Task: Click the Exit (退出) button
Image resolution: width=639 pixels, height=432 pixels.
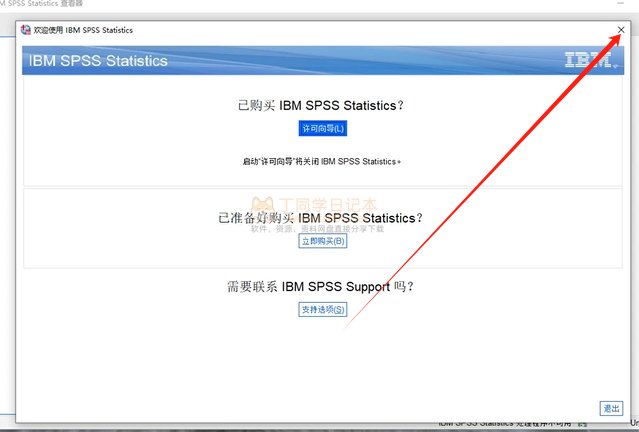Action: click(x=611, y=408)
